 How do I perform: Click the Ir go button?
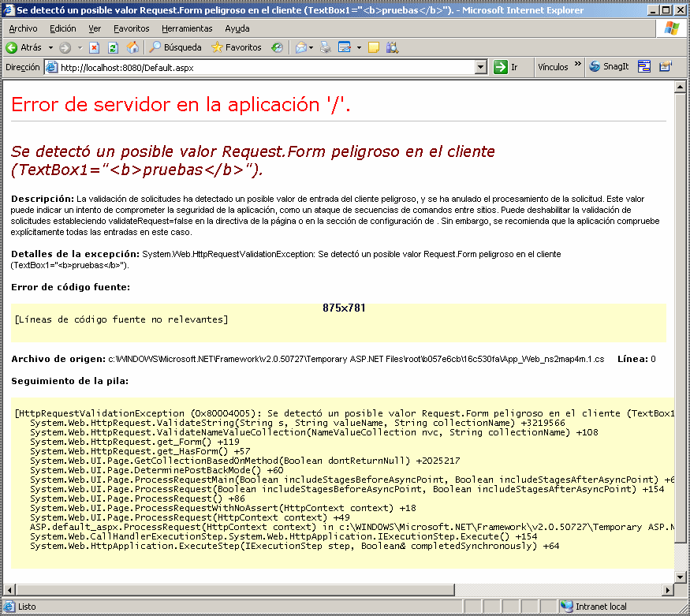[506, 67]
